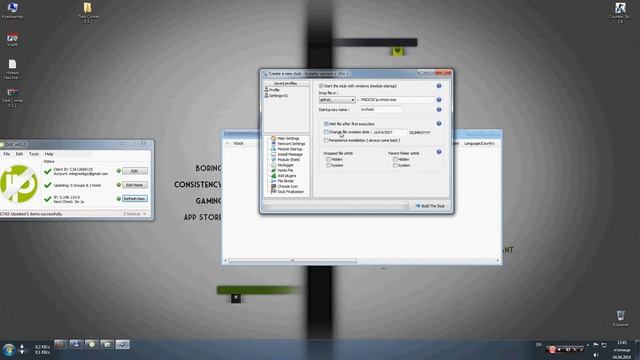Image resolution: width=640 pixels, height=360 pixels.
Task: Click the Refresh Now button in DUC
Action: [135, 199]
